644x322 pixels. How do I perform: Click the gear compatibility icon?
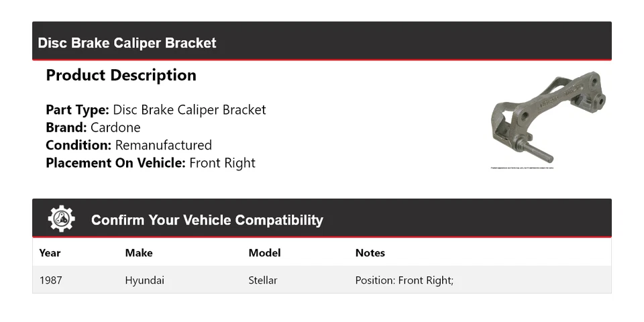(61, 219)
